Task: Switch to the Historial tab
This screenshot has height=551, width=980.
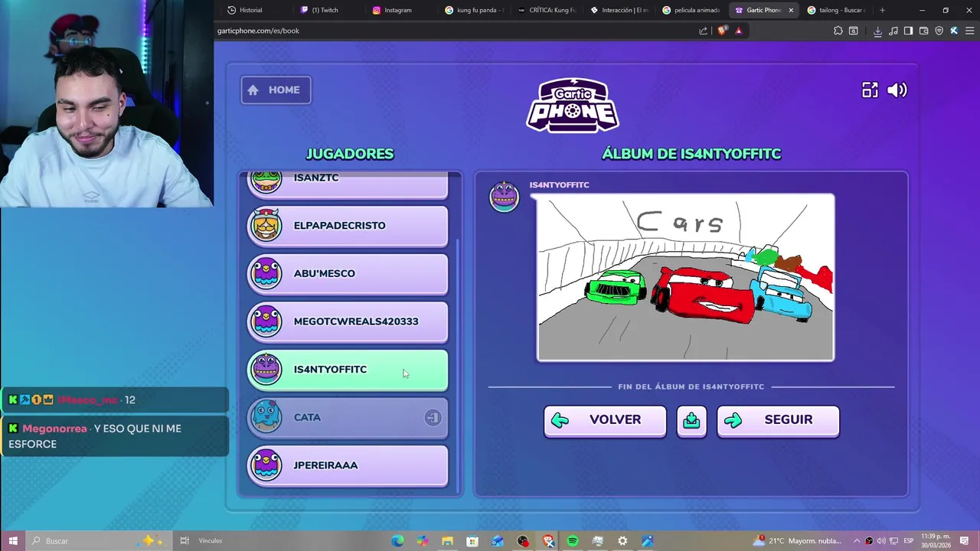Action: (253, 10)
